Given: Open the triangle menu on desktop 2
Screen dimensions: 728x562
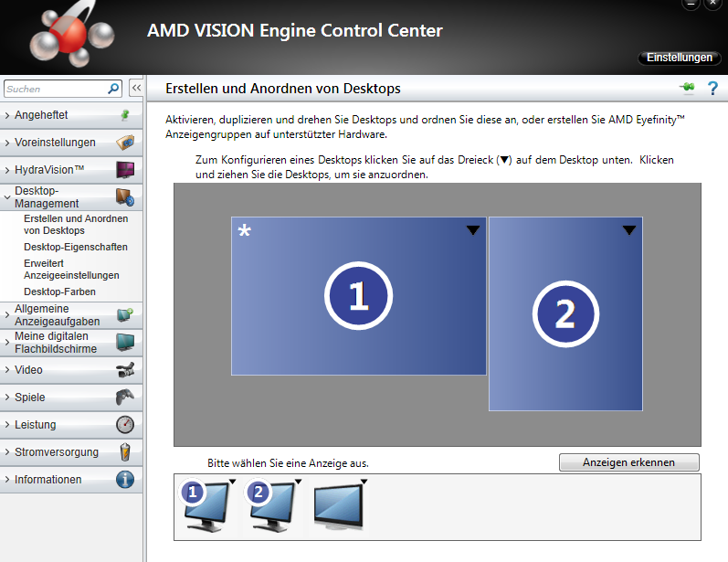Looking at the screenshot, I should pos(629,230).
